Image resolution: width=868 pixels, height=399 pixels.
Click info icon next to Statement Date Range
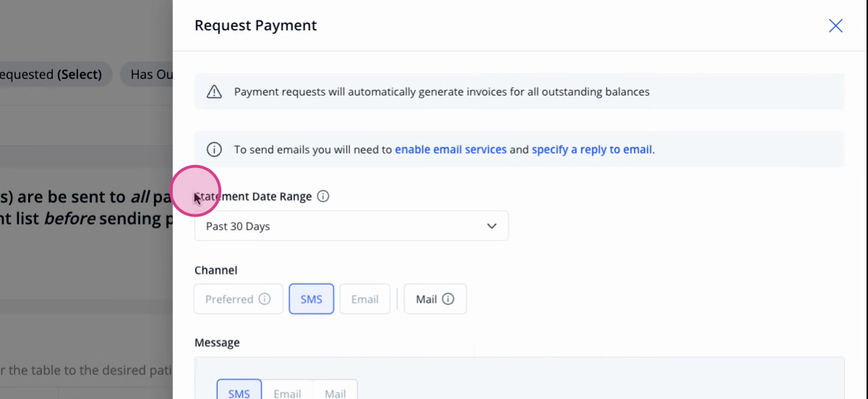pyautogui.click(x=323, y=196)
